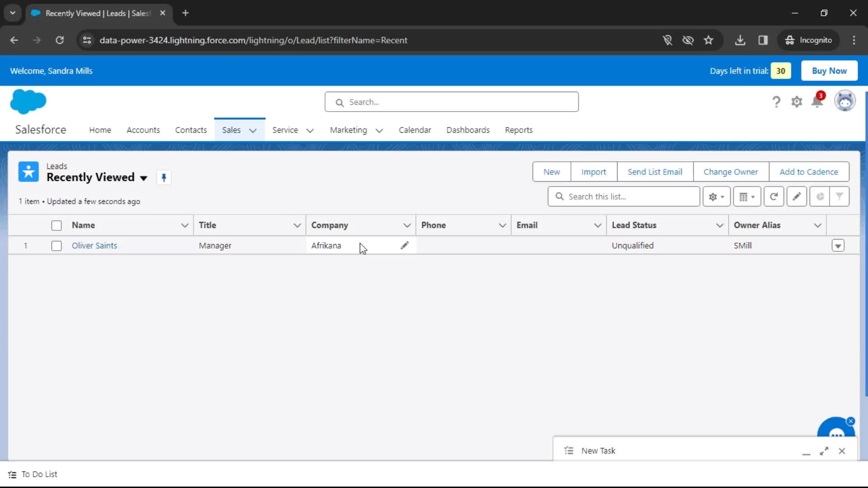Bookmark this page with the star icon
The width and height of the screenshot is (868, 488).
pos(708,40)
